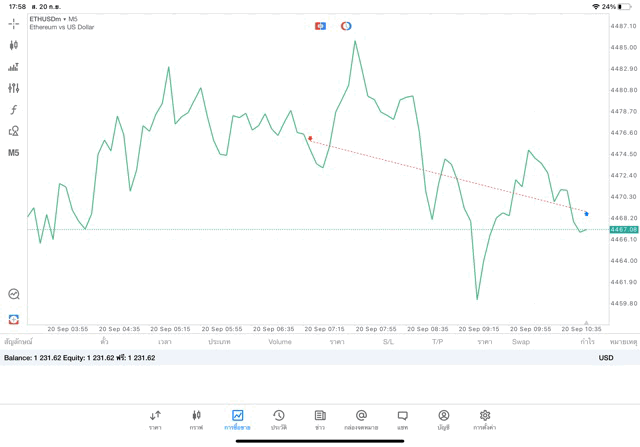
Task: Click the Balance and Equity summary row
Action: click(x=80, y=357)
